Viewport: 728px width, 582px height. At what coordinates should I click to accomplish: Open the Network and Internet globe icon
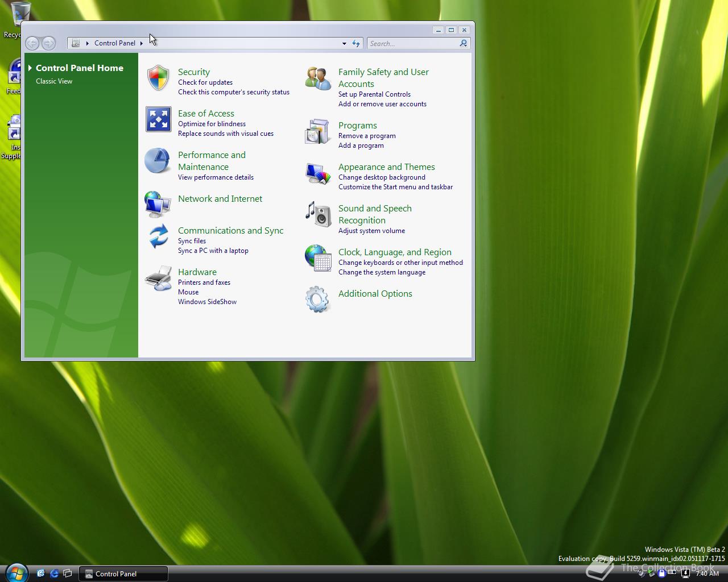(x=158, y=204)
